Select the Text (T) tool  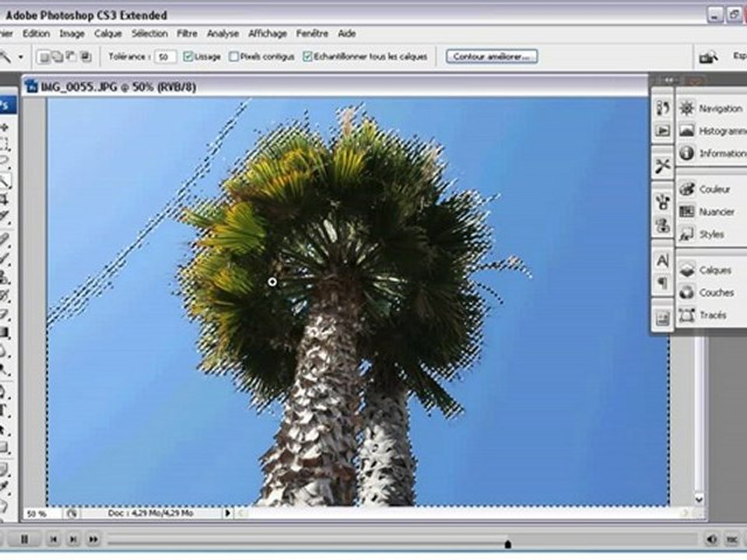(x=4, y=410)
